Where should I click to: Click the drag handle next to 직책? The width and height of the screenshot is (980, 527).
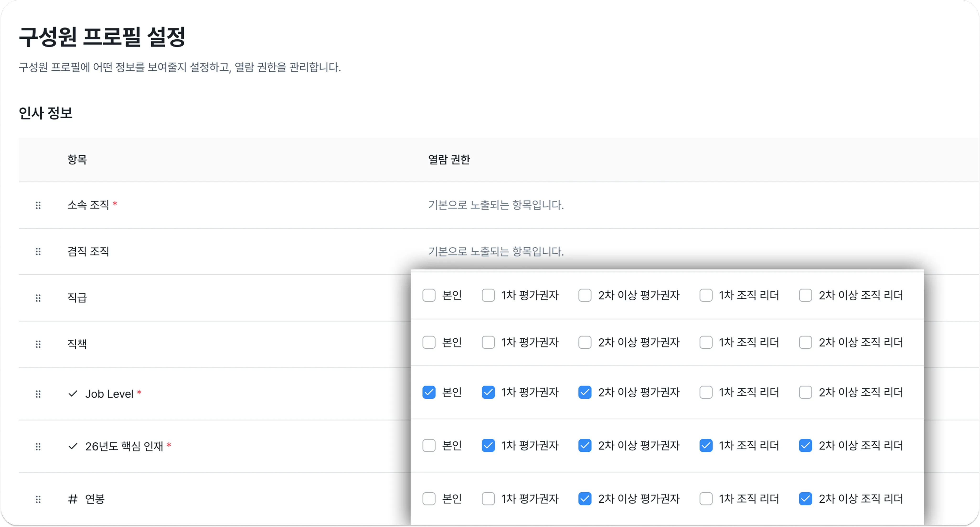tap(38, 344)
